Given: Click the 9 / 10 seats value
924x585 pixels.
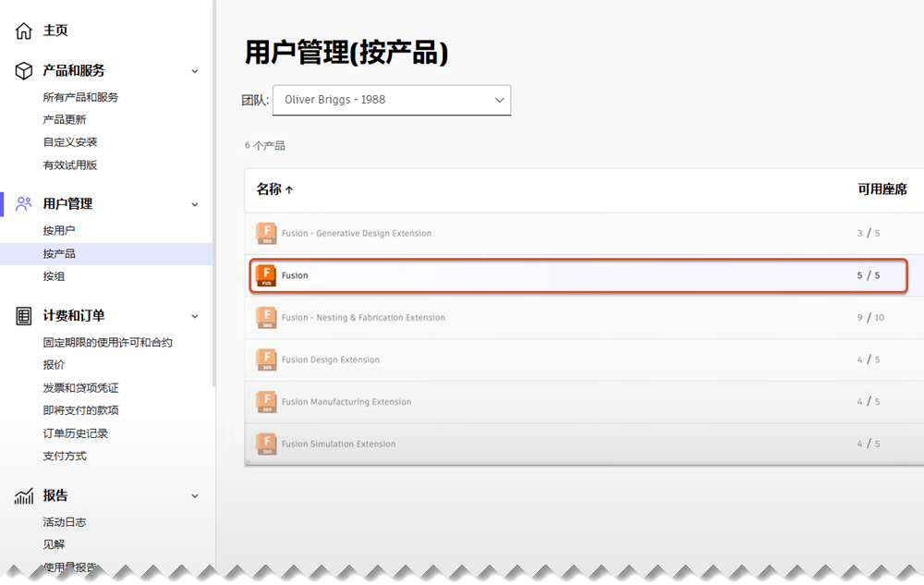Looking at the screenshot, I should [870, 318].
